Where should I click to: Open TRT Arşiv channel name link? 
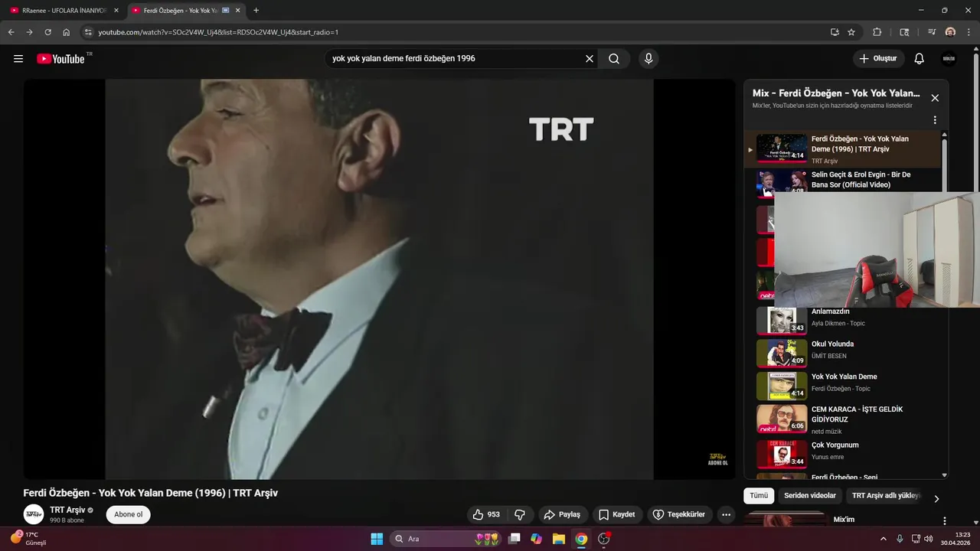67,510
